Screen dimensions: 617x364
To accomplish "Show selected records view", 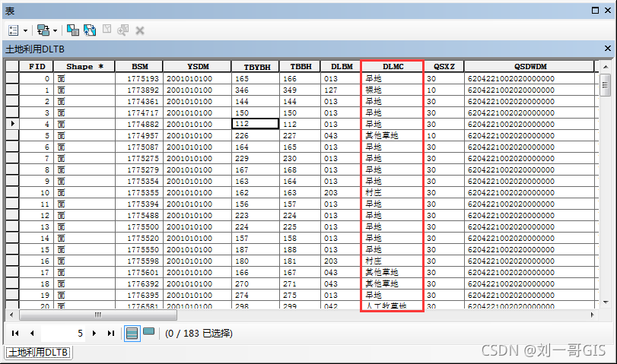I will coord(149,332).
